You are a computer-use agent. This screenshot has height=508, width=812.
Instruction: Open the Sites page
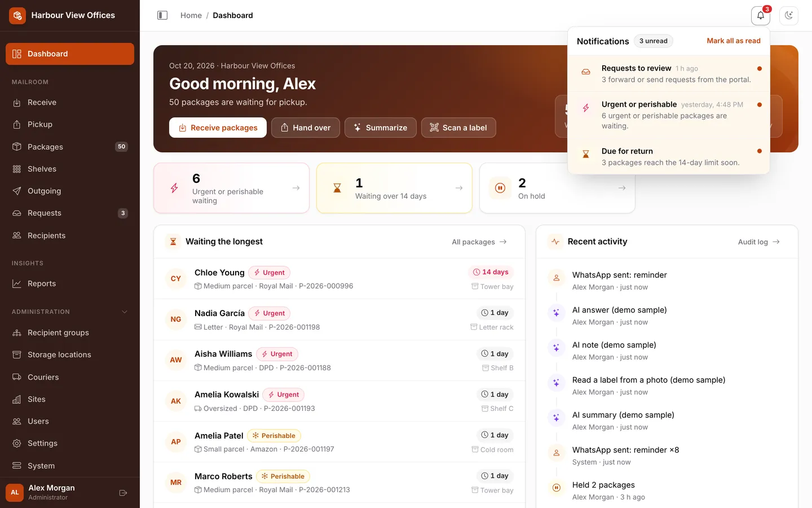[70, 399]
